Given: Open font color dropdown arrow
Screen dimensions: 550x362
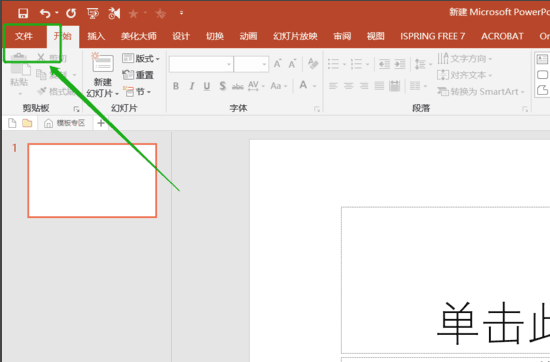Looking at the screenshot, I should (314, 86).
